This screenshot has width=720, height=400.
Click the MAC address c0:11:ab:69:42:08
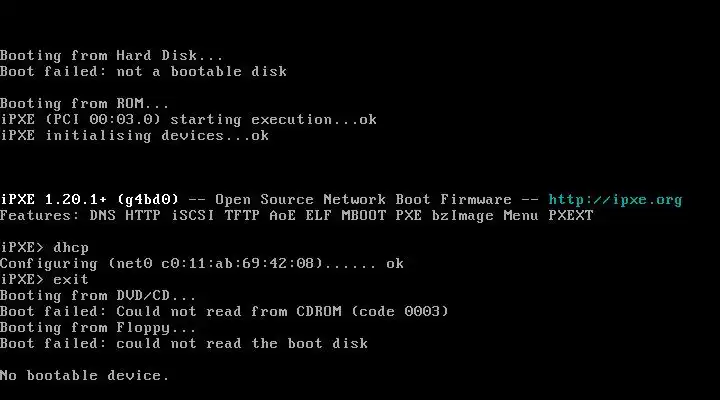237,264
